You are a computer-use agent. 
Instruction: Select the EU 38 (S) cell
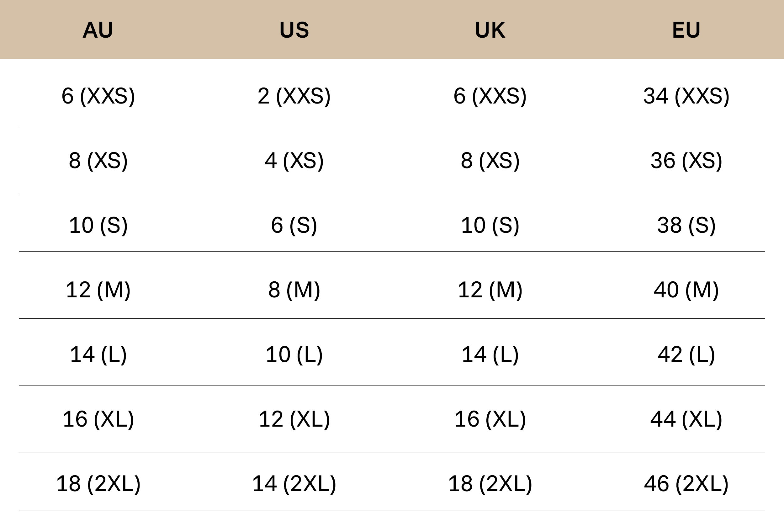click(x=686, y=225)
